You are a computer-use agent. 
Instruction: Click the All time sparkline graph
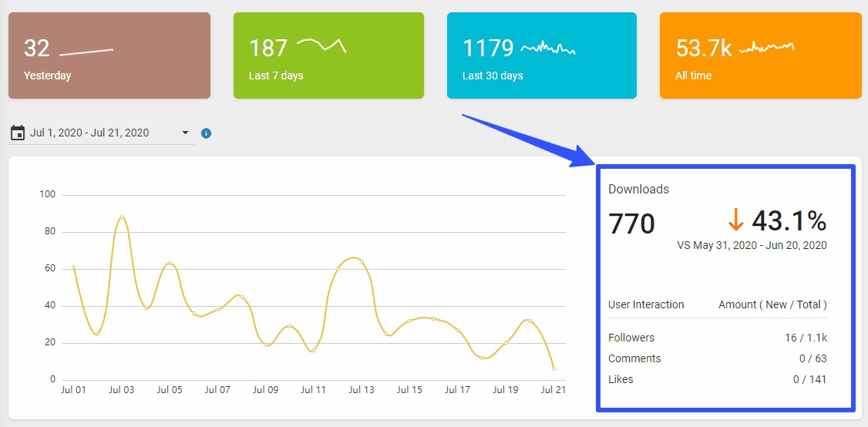click(x=766, y=48)
